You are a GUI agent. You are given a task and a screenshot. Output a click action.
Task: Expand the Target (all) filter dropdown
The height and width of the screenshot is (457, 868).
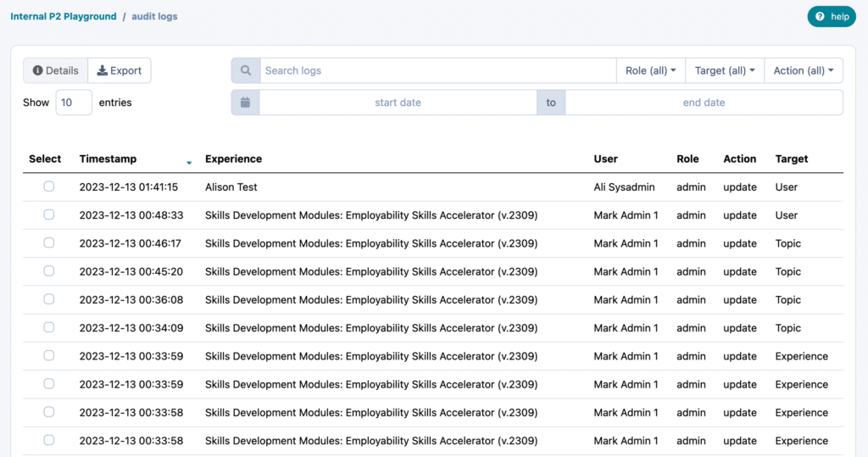(x=725, y=70)
